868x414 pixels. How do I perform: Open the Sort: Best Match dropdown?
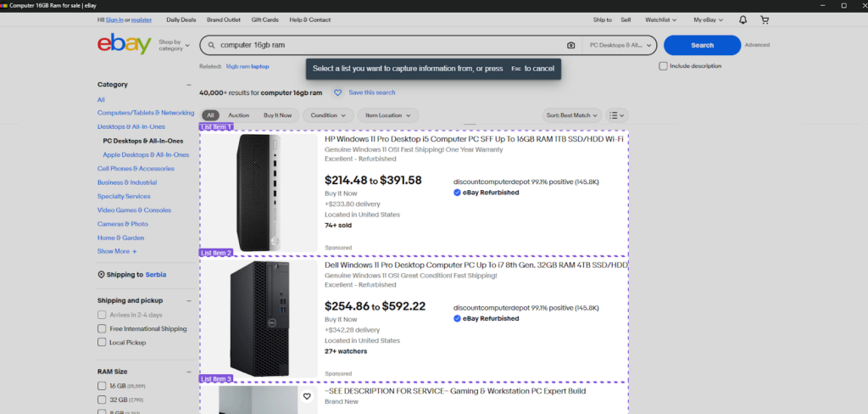tap(572, 115)
